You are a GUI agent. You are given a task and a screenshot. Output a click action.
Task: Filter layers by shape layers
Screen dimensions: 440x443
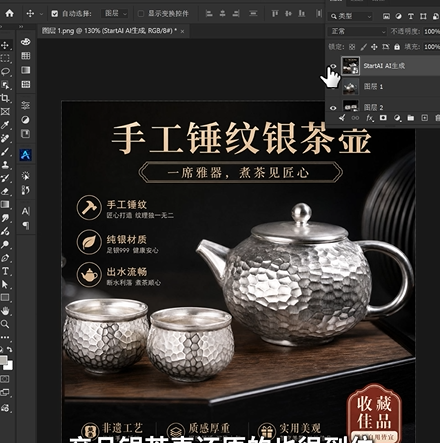pos(423,16)
